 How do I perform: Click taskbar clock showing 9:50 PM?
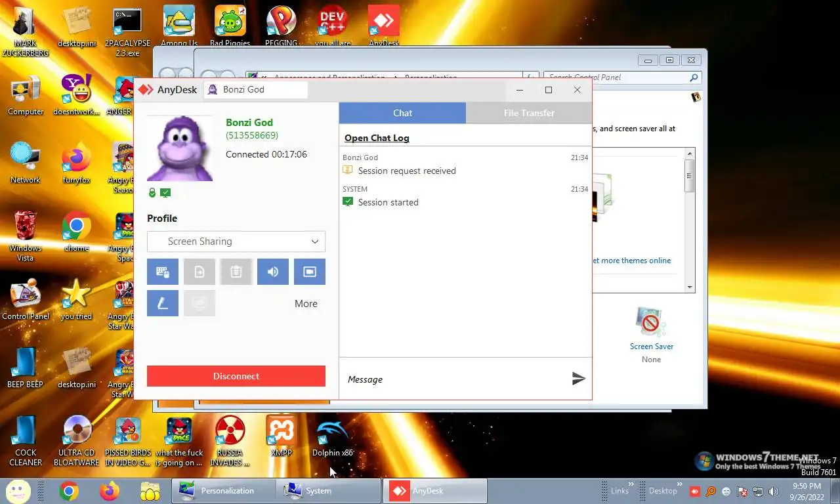point(807,491)
